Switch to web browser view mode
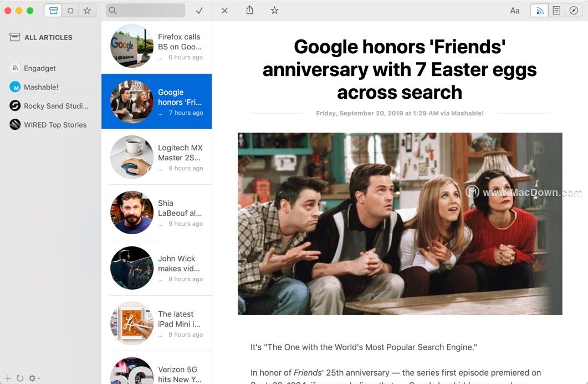Viewport: 588px width, 384px height. point(574,11)
